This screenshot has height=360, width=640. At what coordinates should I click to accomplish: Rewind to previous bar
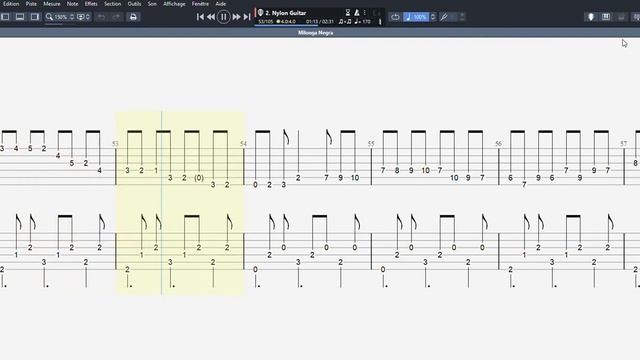[x=211, y=17]
